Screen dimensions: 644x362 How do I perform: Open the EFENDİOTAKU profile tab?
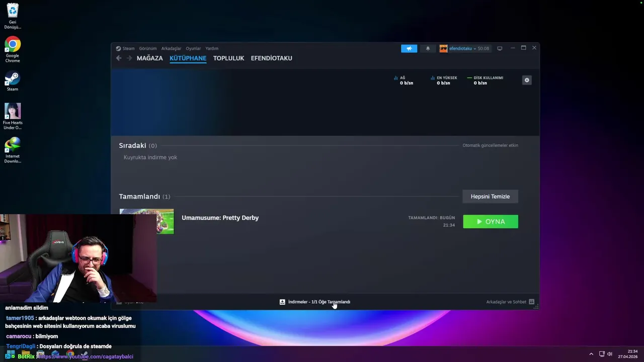click(272, 58)
